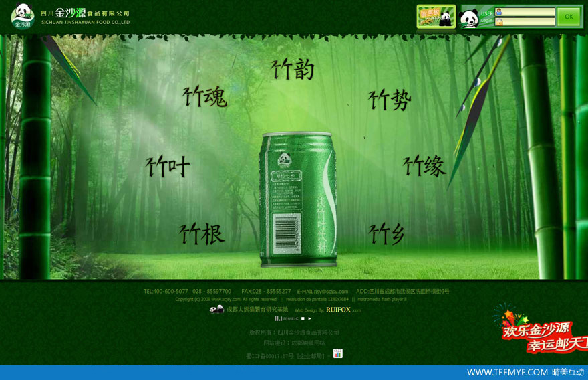Click the FAX:028 - 85555277 text
This screenshot has width=588, height=380.
click(266, 292)
